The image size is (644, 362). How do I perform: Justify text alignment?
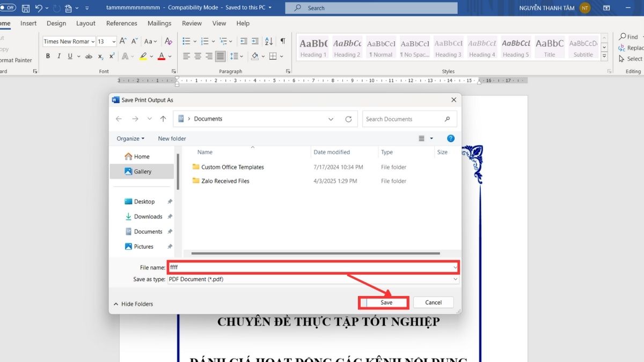[220, 56]
